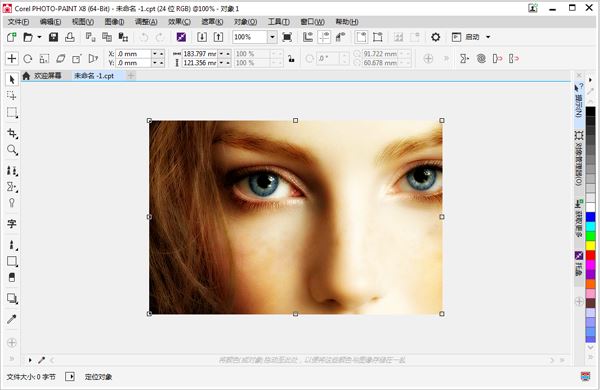Switch to the 未命名-1.cpt document tab

(94, 76)
